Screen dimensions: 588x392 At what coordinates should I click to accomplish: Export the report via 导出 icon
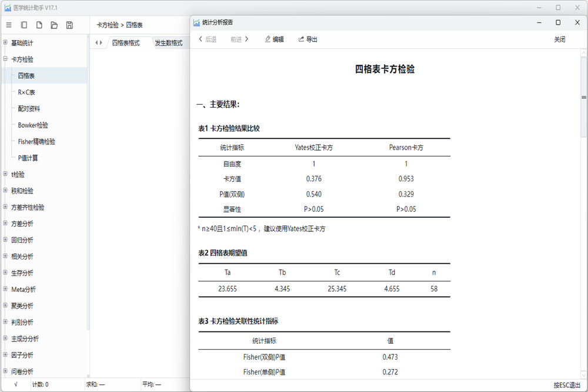301,39
